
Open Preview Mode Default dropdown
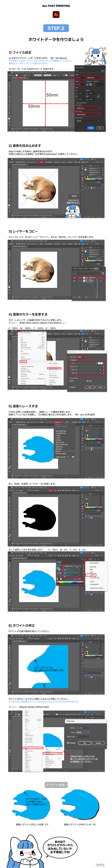click(88, 121)
